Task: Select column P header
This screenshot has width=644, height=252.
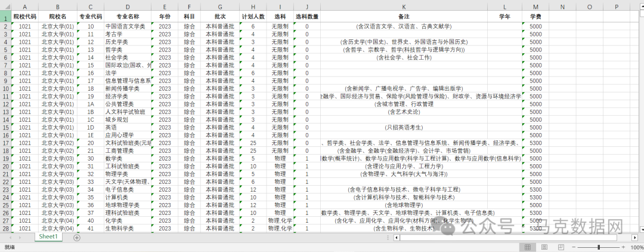Action: (617, 7)
